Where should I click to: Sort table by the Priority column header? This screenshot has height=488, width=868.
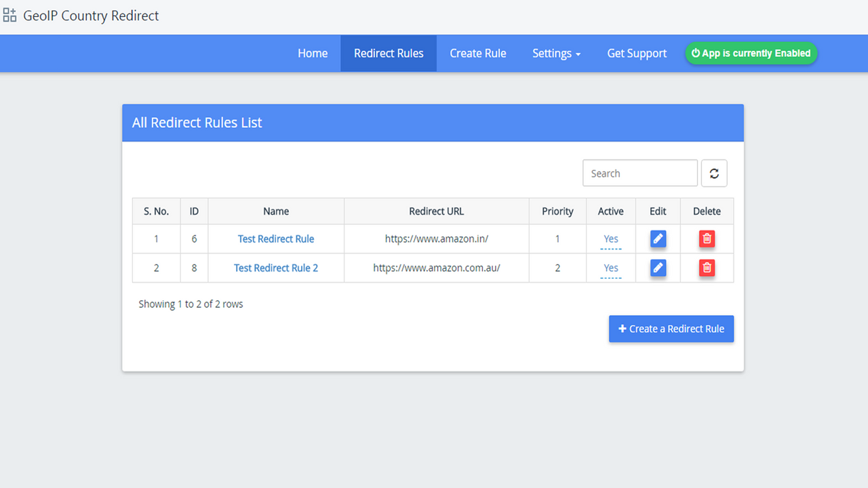coord(557,211)
